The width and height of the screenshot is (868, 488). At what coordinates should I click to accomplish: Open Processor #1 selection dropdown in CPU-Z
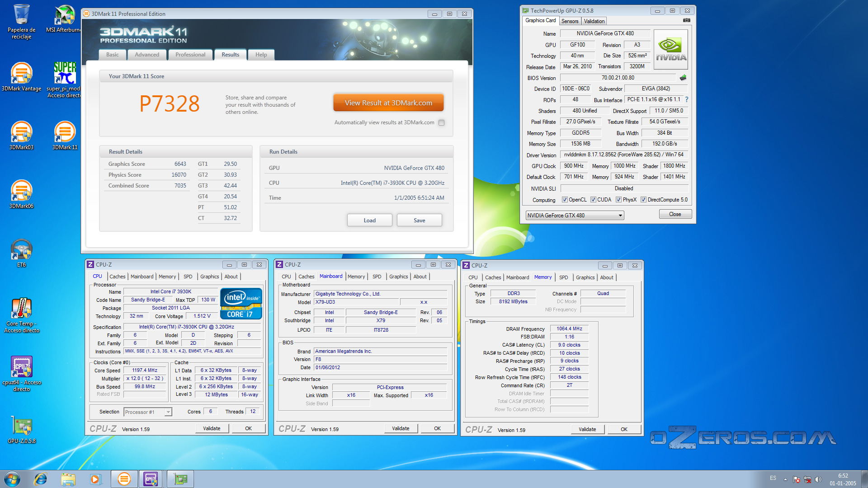(x=148, y=412)
